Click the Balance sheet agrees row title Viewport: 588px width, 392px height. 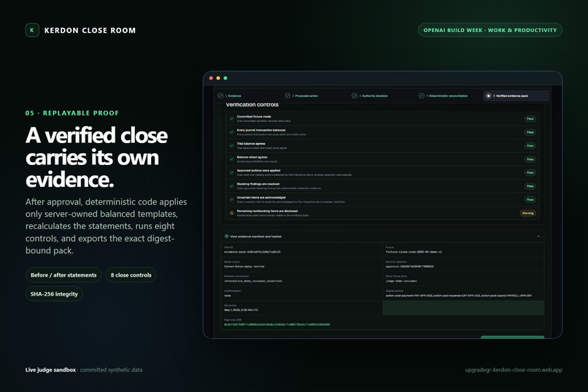[252, 157]
